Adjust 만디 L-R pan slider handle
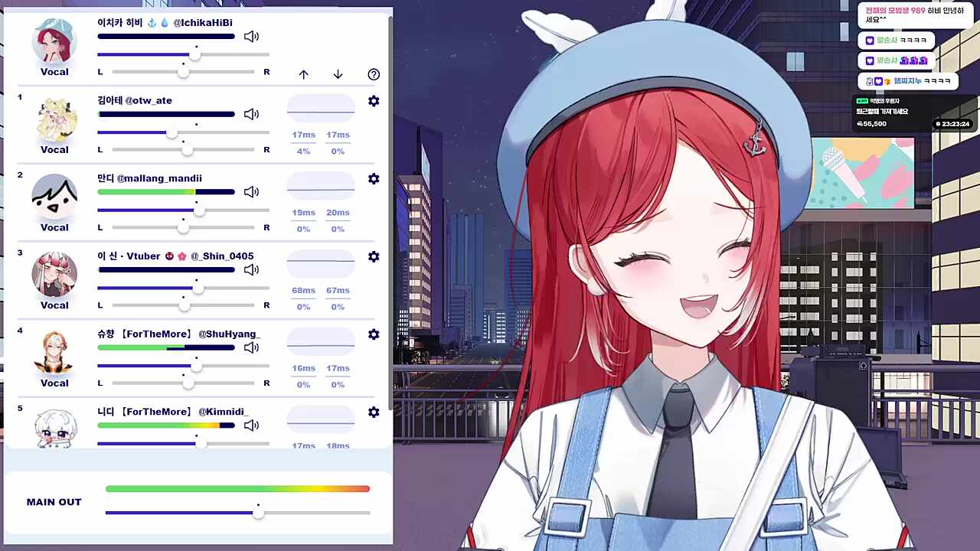This screenshot has width=980, height=551. coord(183,227)
